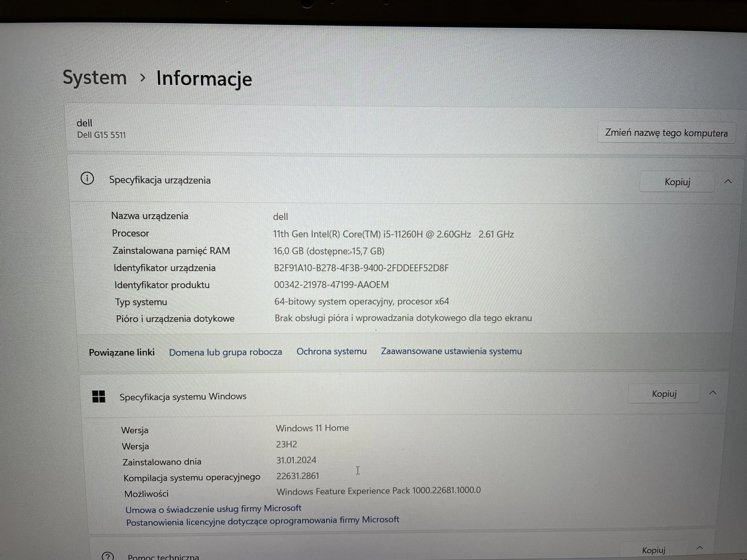Open Umowa o świadczenie usług firmy Microsoft

point(213,509)
